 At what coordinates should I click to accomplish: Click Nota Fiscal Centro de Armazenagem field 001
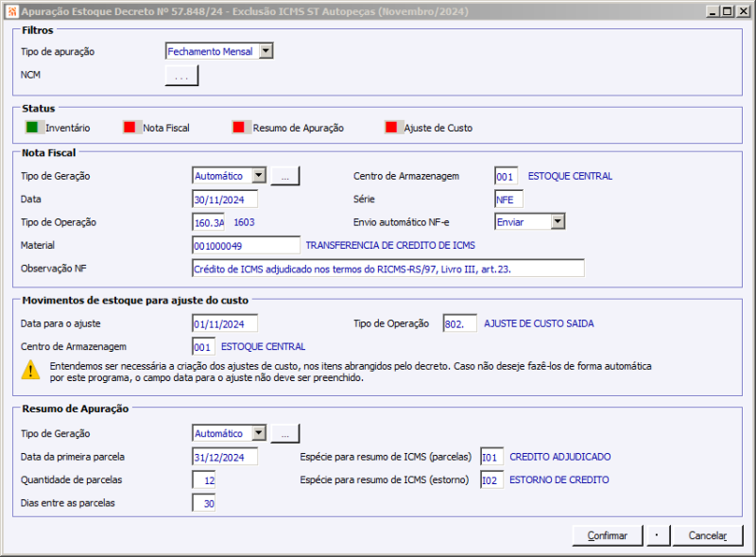507,176
